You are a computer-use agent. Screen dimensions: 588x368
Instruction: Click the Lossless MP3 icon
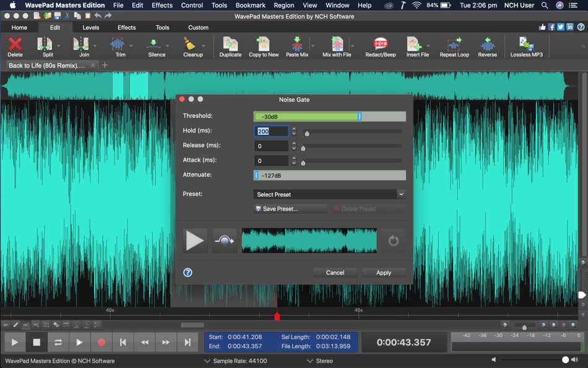(527, 45)
